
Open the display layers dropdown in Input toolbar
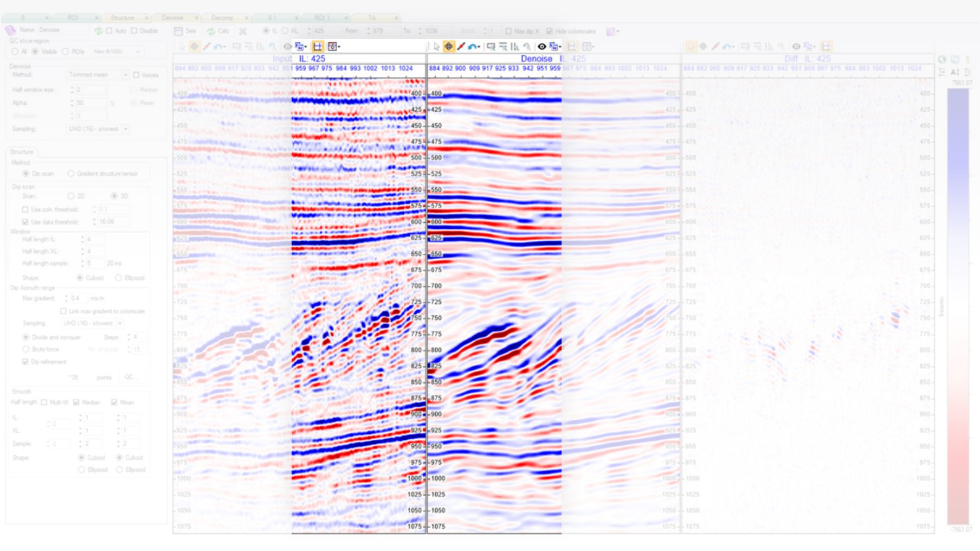click(x=301, y=47)
